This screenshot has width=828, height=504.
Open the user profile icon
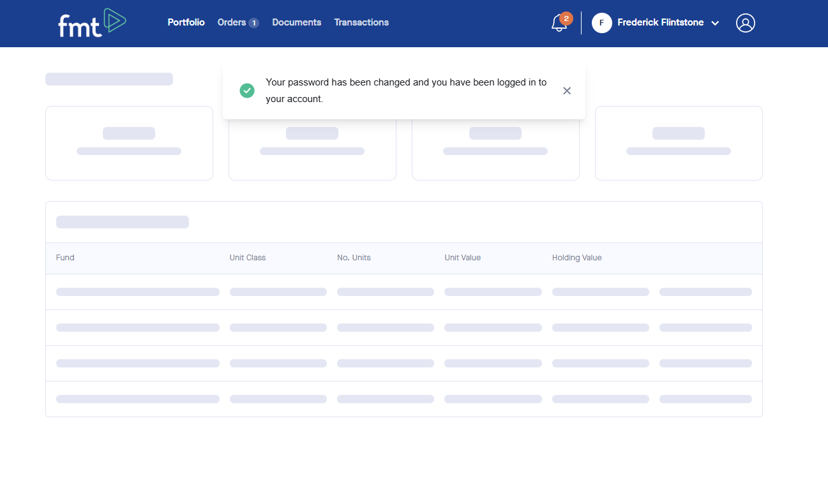(x=745, y=23)
